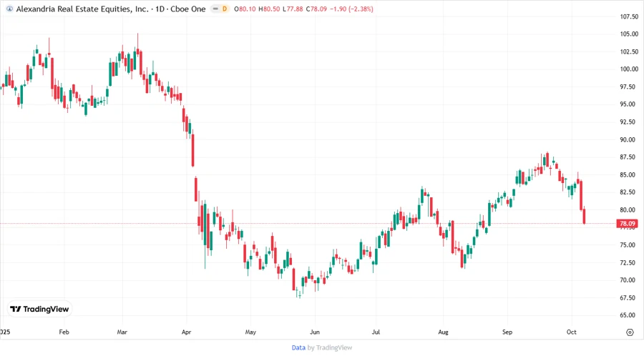This screenshot has height=356, width=644.
Task: Click the 'by TradingView' footer text
Action: pyautogui.click(x=330, y=347)
